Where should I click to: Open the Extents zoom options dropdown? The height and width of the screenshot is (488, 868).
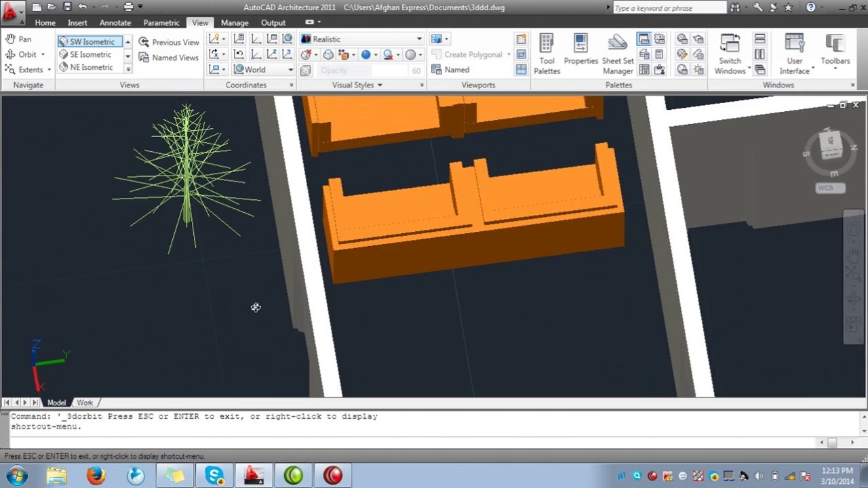click(49, 70)
